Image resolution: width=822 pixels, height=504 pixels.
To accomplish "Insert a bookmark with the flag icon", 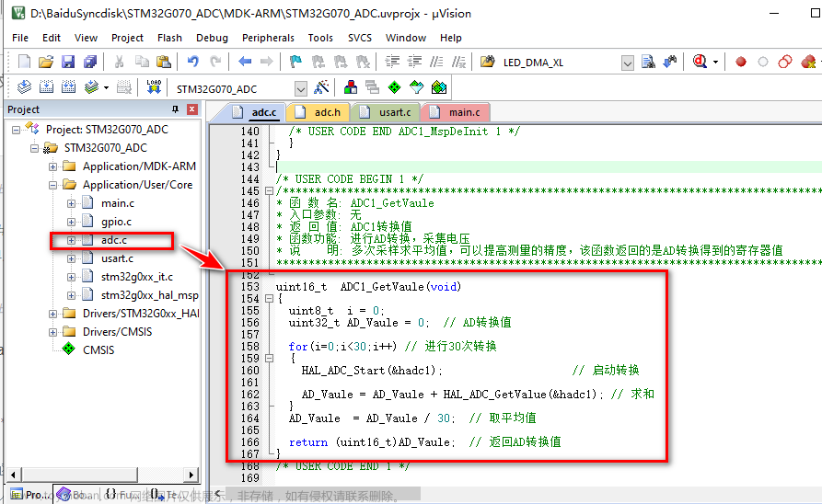I will [x=295, y=62].
